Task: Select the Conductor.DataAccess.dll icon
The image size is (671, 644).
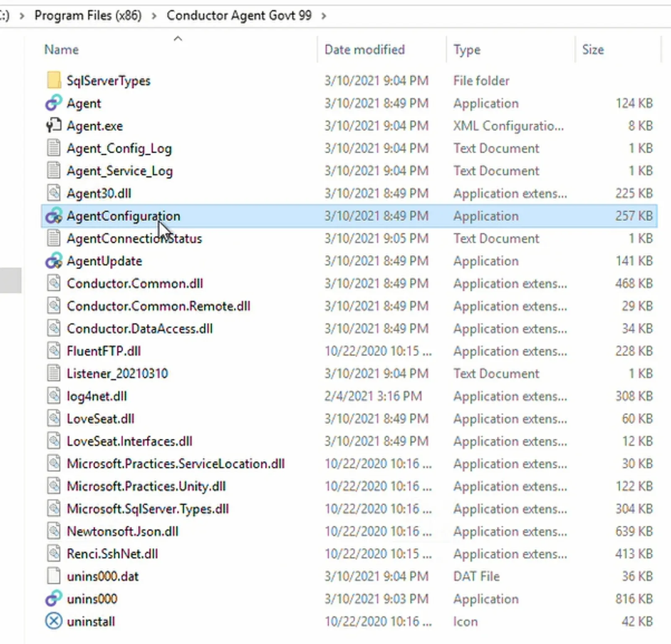Action: [54, 328]
